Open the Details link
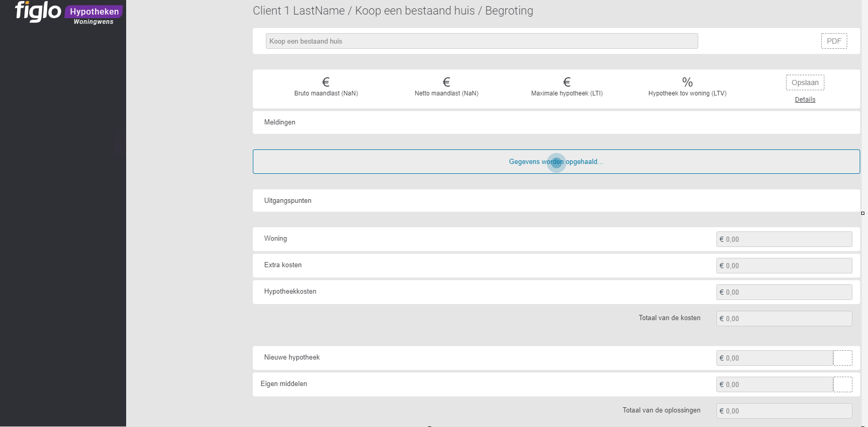 coord(805,100)
